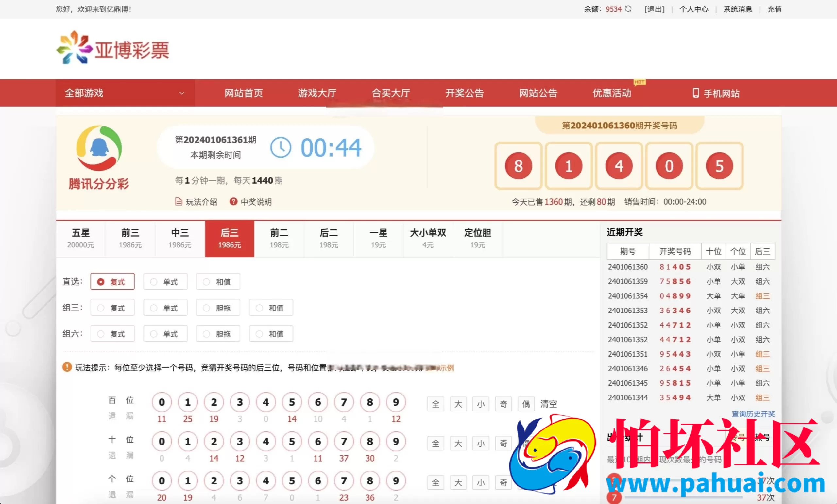Image resolution: width=837 pixels, height=504 pixels.
Task: Pick number 8 in the 十位 row
Action: coord(370,442)
